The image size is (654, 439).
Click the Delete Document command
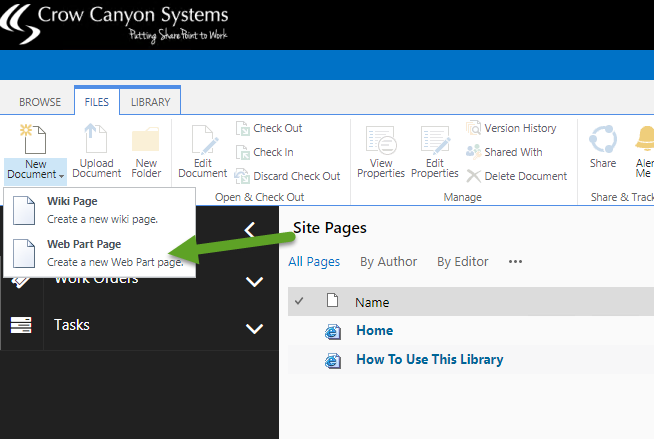point(516,176)
